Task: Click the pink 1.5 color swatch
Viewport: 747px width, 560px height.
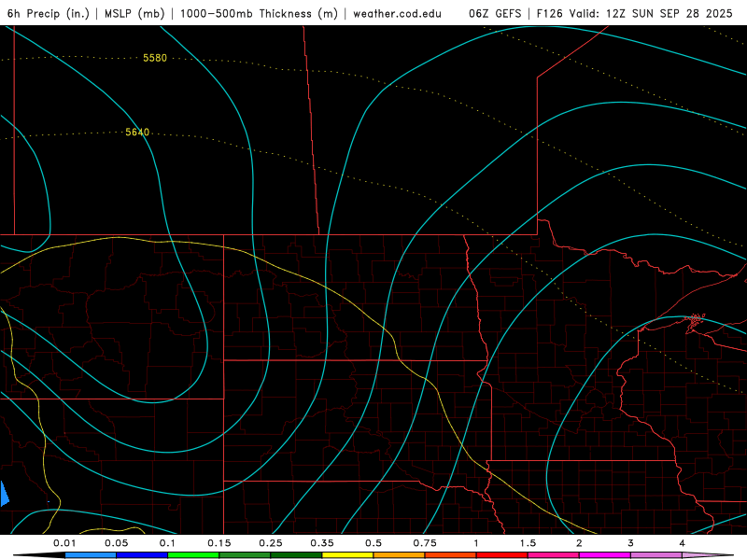Action: click(554, 555)
